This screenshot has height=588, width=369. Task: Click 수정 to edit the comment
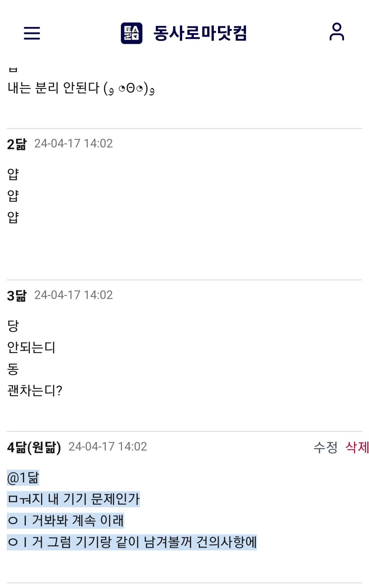click(x=325, y=447)
